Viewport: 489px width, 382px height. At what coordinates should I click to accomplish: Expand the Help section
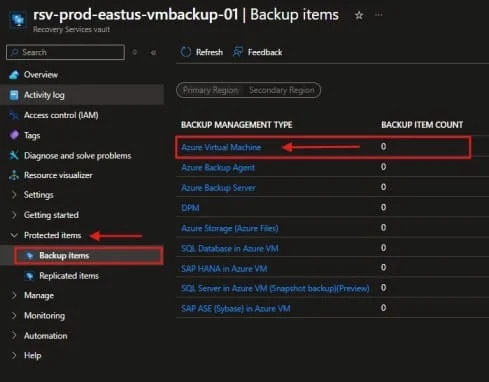tap(14, 355)
